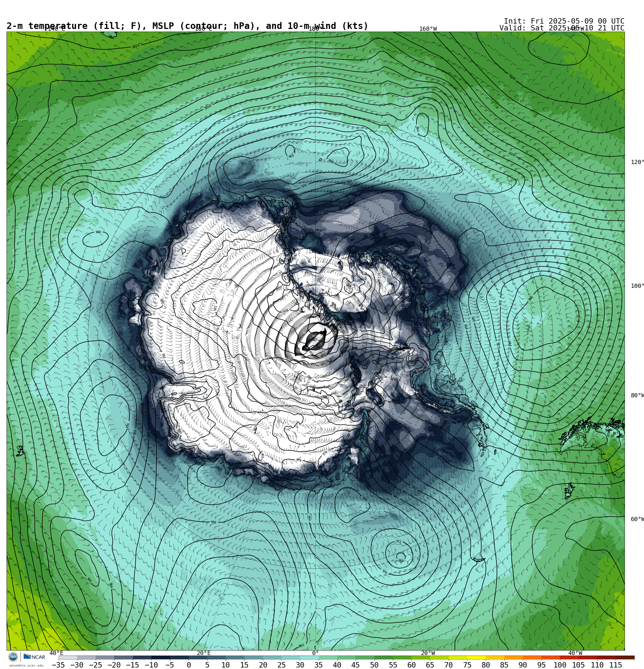This screenshot has width=644, height=669.
Task: Click the '20°E' longitude label at bottom
Action: pyautogui.click(x=204, y=653)
